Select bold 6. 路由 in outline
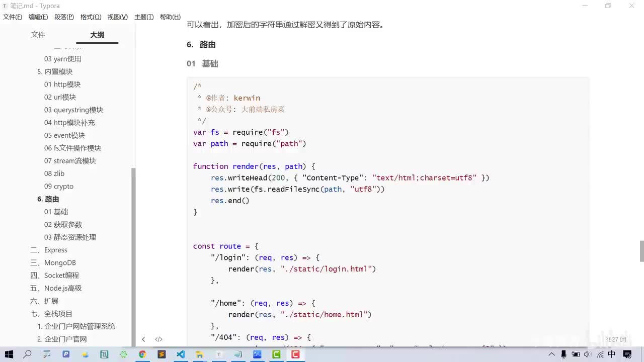This screenshot has height=362, width=644. [x=48, y=199]
